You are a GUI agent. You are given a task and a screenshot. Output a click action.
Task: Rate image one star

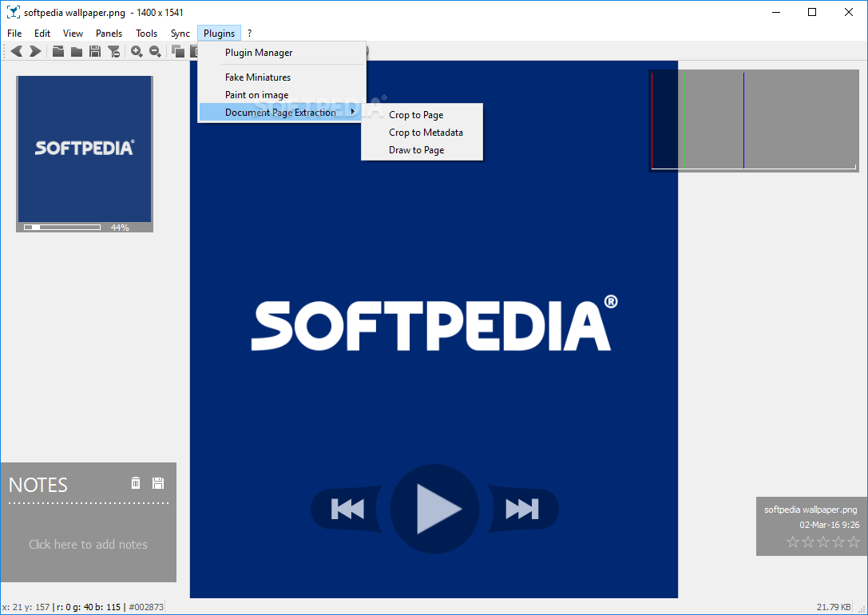[x=793, y=542]
